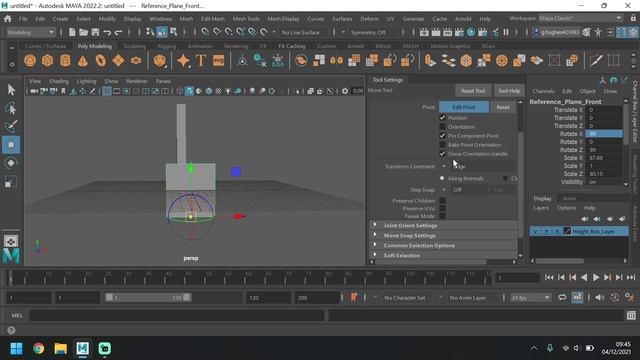Viewport: 640px width, 360px height.
Task: Activate the Move tool in the toolbox
Action: tap(11, 145)
